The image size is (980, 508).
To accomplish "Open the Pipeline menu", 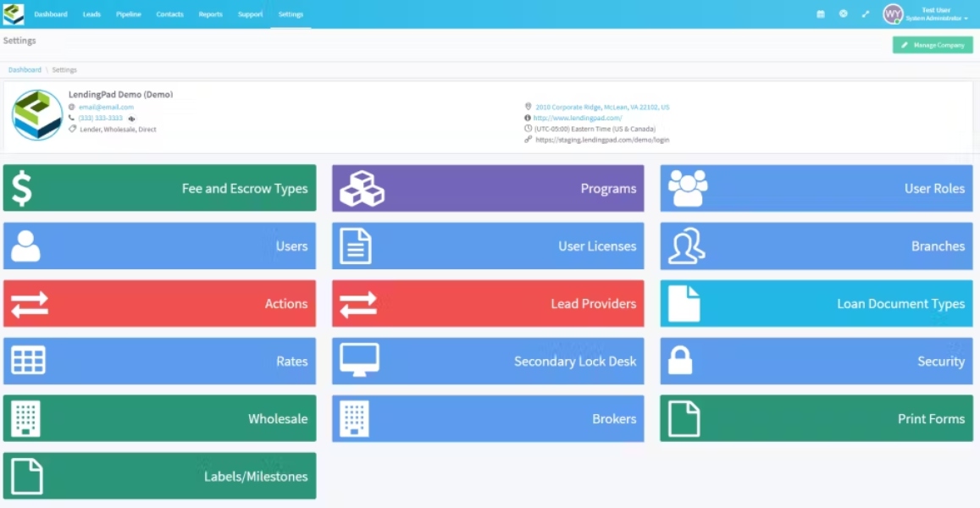I will click(128, 14).
